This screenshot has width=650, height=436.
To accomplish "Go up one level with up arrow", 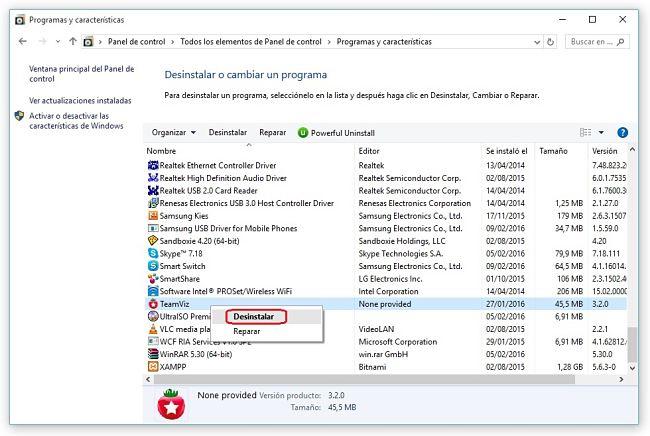I will 73,41.
